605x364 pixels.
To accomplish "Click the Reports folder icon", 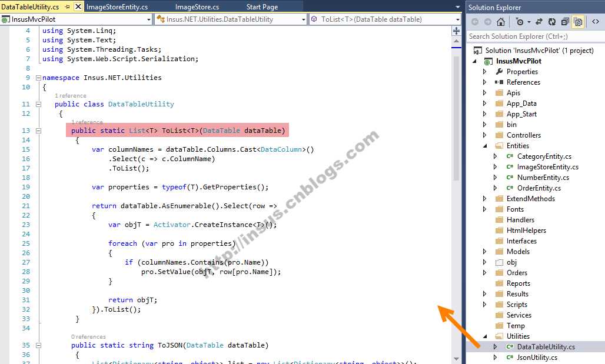I will pyautogui.click(x=499, y=283).
